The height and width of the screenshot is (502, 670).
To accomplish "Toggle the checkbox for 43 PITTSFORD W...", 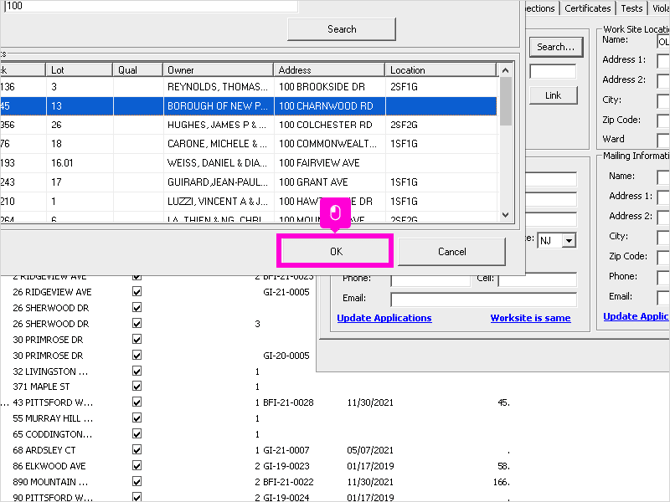I will coord(137,402).
